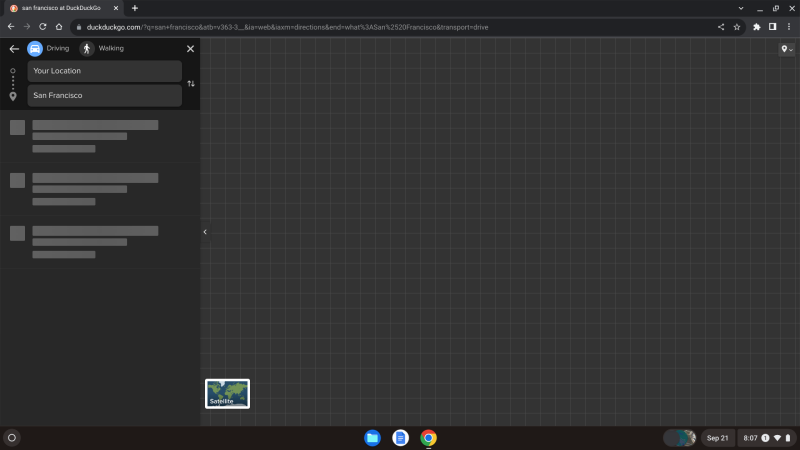
Task: Open the Files app from the shelf
Action: [x=372, y=437]
